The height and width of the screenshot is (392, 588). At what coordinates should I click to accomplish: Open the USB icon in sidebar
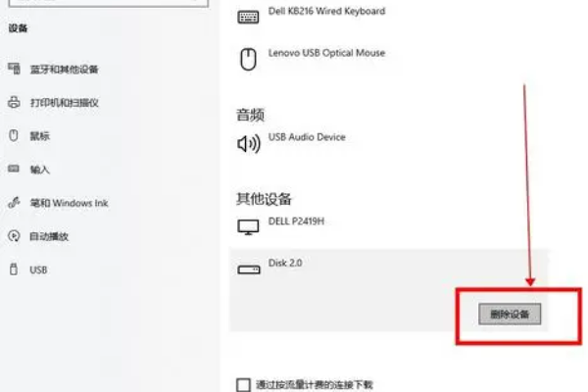(14, 269)
